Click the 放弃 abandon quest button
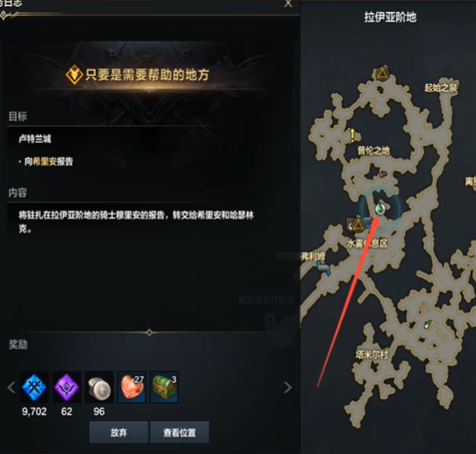The image size is (476, 454). point(119,432)
